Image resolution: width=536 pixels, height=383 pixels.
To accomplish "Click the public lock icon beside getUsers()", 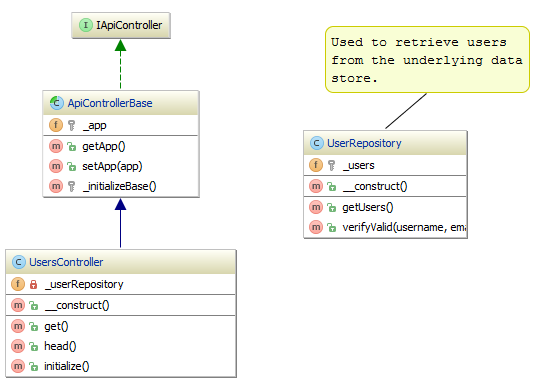I will 332,208.
